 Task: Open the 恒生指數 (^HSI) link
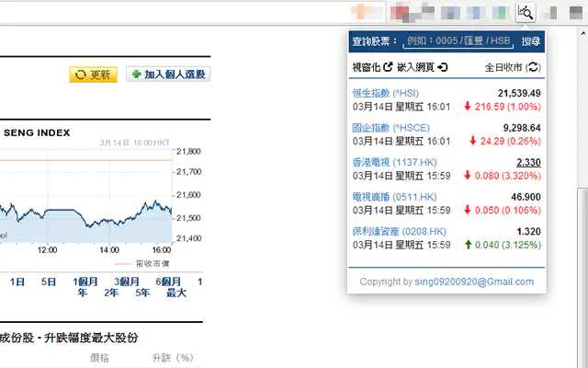tap(386, 94)
